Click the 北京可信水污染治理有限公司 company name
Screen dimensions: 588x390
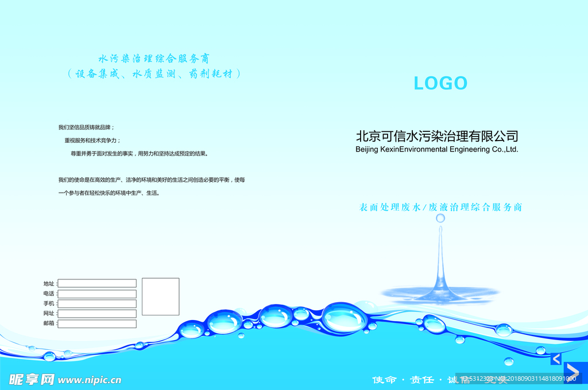point(438,136)
